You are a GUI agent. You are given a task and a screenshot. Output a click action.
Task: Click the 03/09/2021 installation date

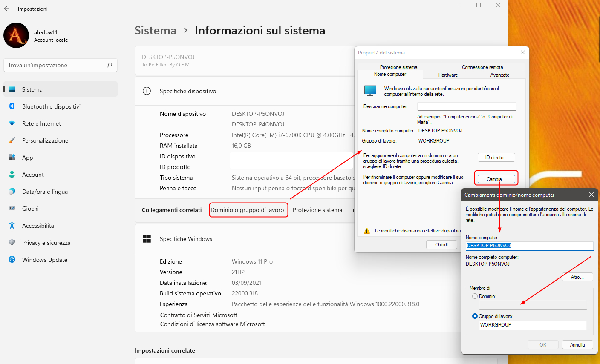(246, 283)
